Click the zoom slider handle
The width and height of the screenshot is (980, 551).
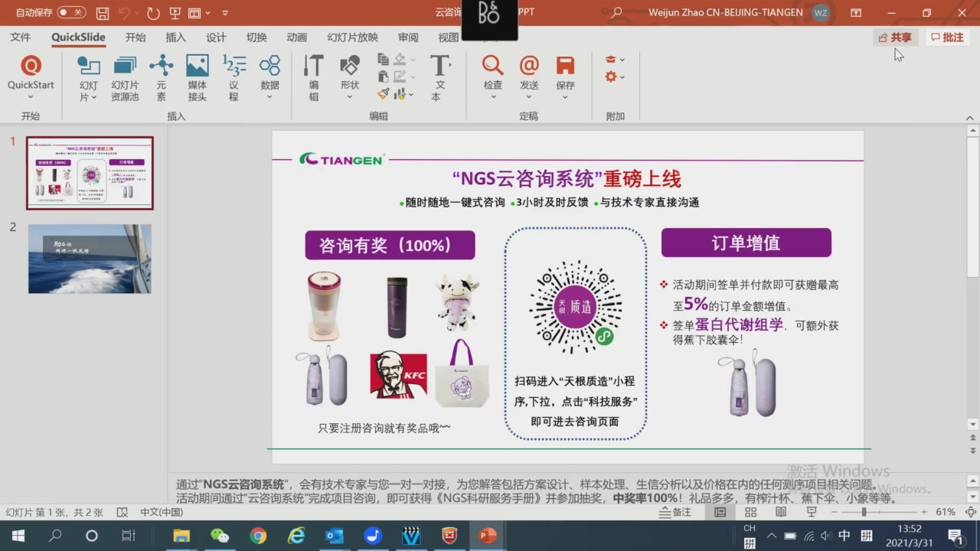[864, 512]
